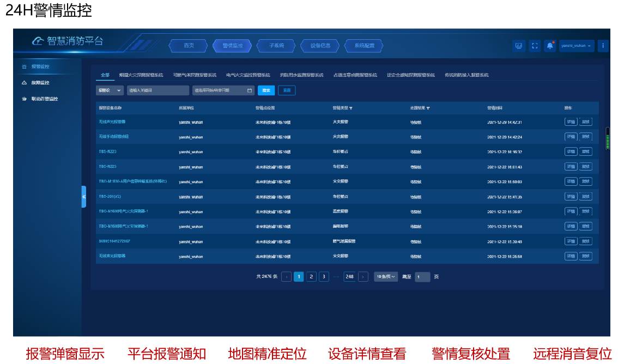This screenshot has height=364, width=618.
Task: Click the calendar icon in date field
Action: pyautogui.click(x=250, y=90)
